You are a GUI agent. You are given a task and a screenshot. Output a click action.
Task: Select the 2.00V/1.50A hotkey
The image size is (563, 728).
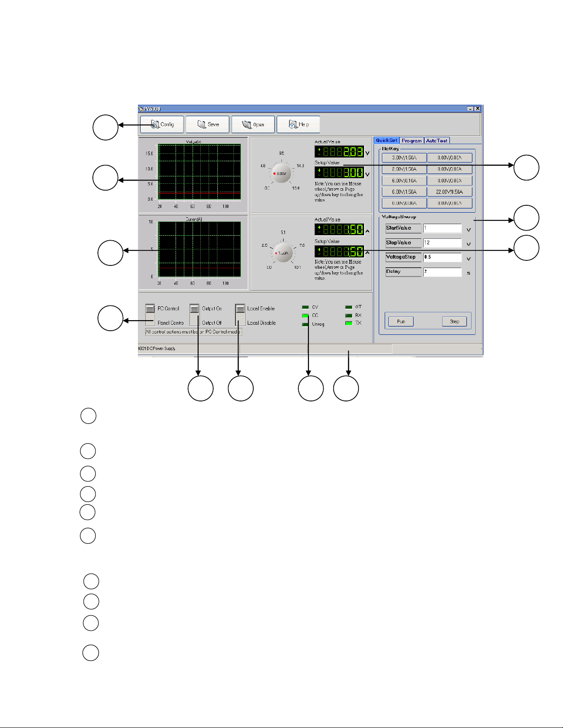[x=404, y=169]
